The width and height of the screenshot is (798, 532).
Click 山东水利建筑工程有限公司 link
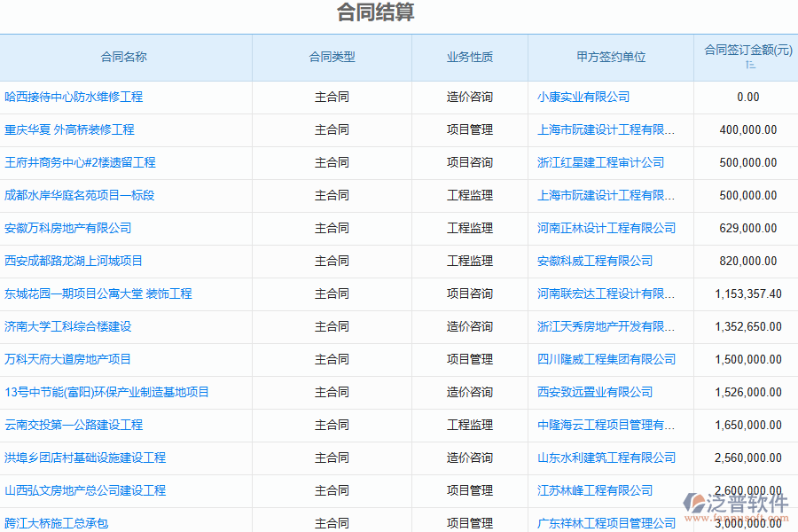coord(608,458)
